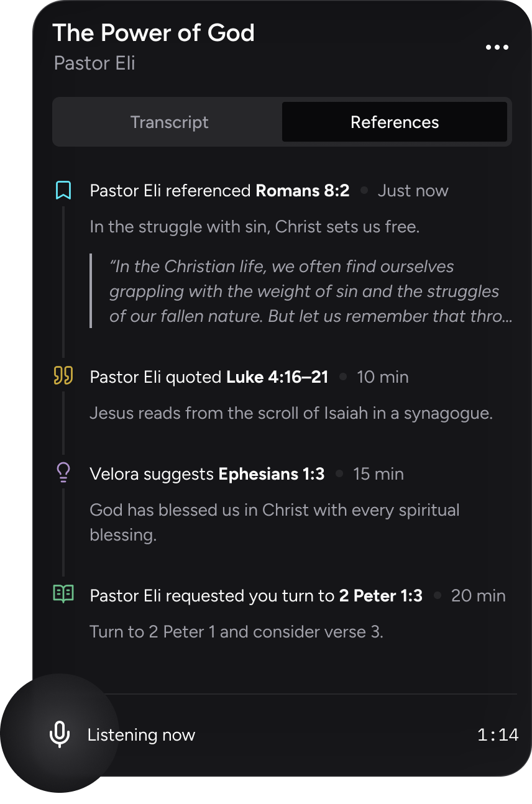Click 'The Power of God' sermon title
532x804 pixels.
(154, 33)
